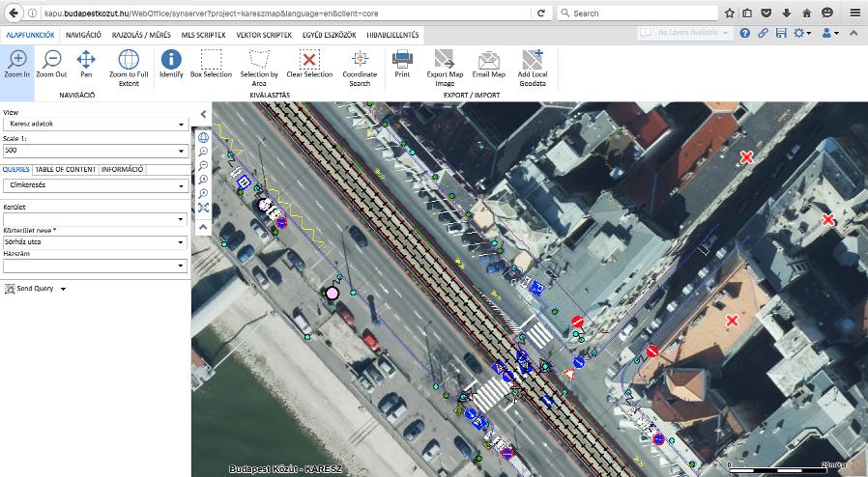Viewport: 868px width, 477px height.
Task: Click Clear Selection red X tool
Action: pyautogui.click(x=309, y=64)
